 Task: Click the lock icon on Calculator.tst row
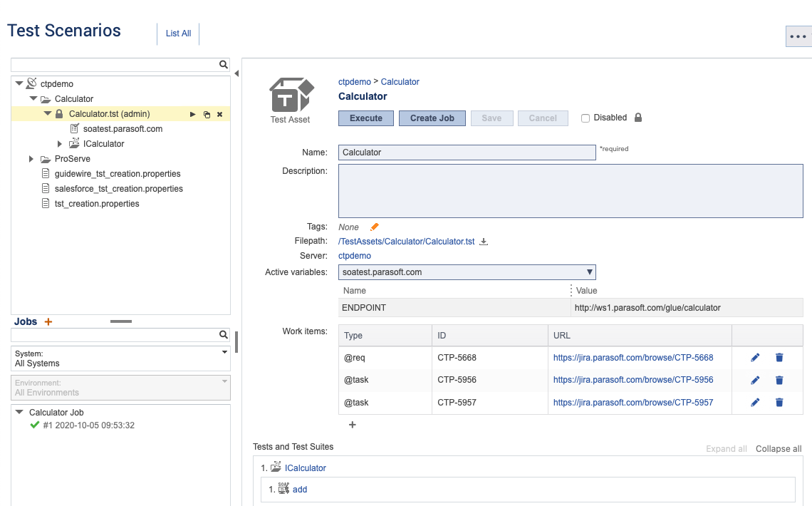tap(59, 113)
